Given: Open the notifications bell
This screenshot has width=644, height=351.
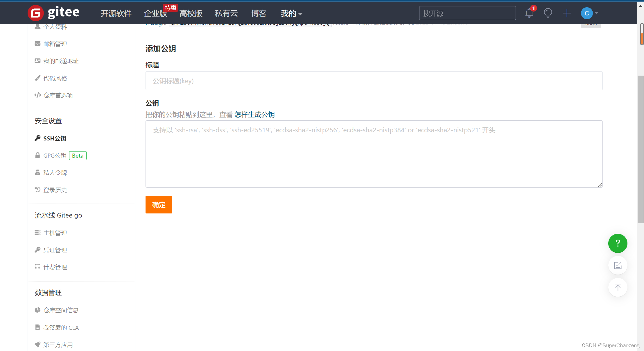Looking at the screenshot, I should (x=529, y=13).
